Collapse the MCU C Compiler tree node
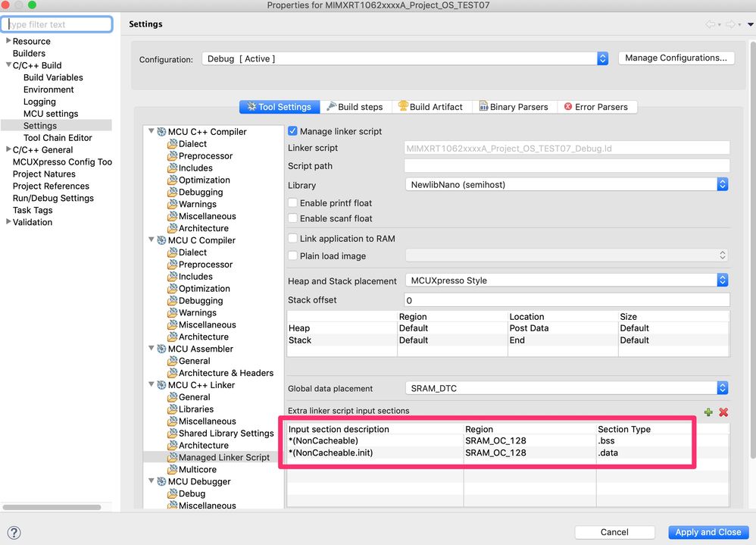756x545 pixels. tap(152, 240)
